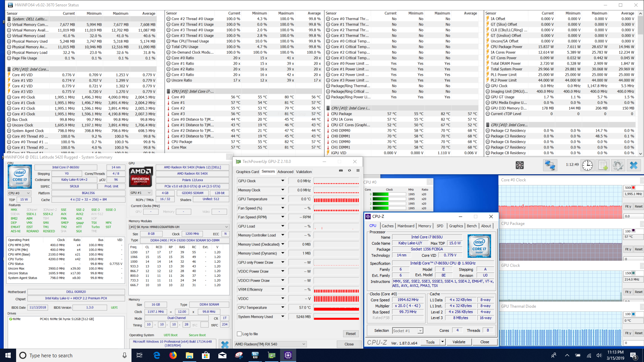
Task: Open remote center network icon in HWiNFO
Action: pos(550,165)
